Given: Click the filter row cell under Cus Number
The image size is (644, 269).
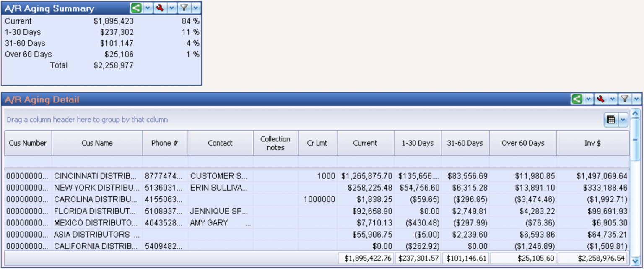Looking at the screenshot, I should pos(28,162).
